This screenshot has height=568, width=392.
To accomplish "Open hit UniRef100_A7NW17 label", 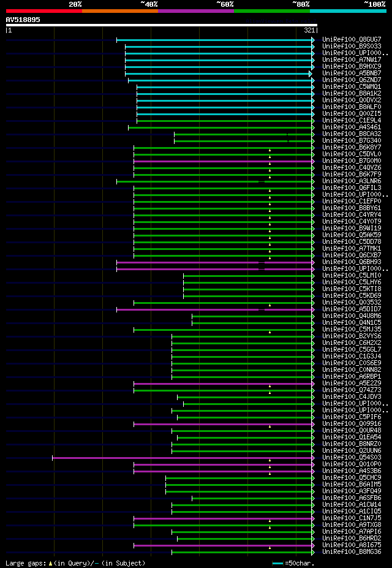I will (x=352, y=60).
